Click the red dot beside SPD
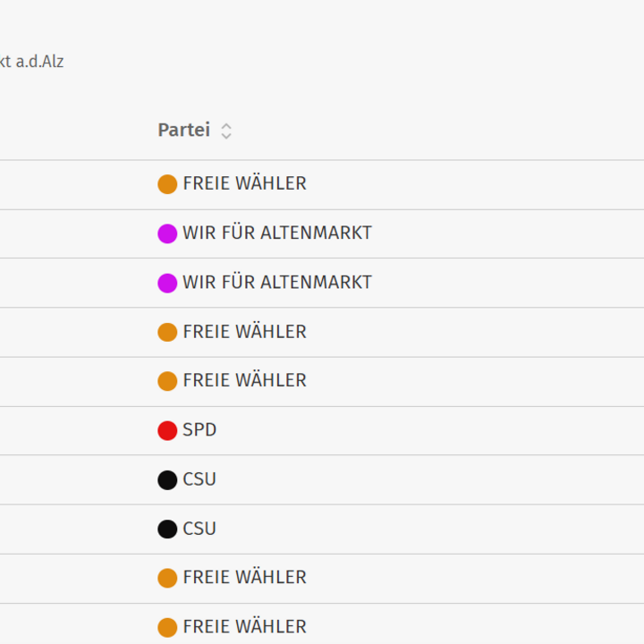This screenshot has width=644, height=644. 167,431
